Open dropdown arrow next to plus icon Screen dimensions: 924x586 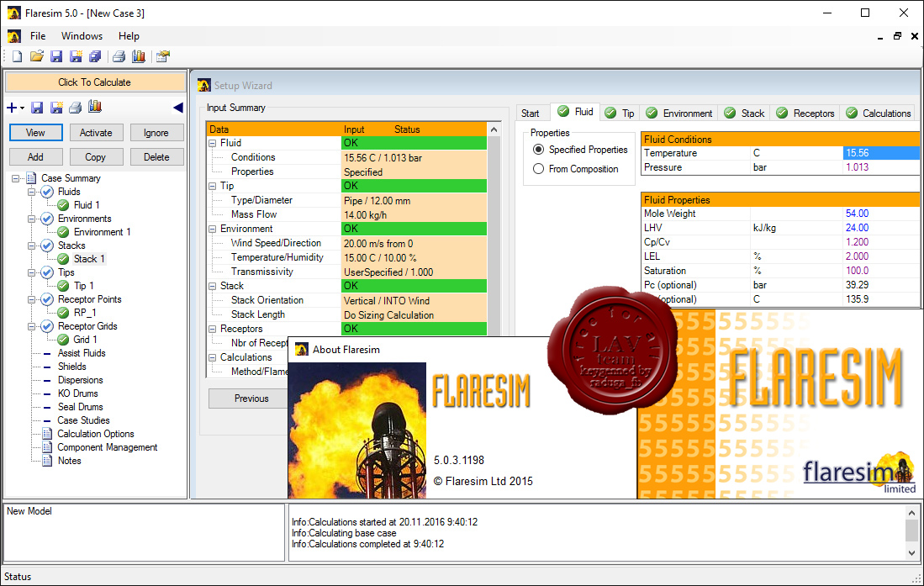pos(23,108)
